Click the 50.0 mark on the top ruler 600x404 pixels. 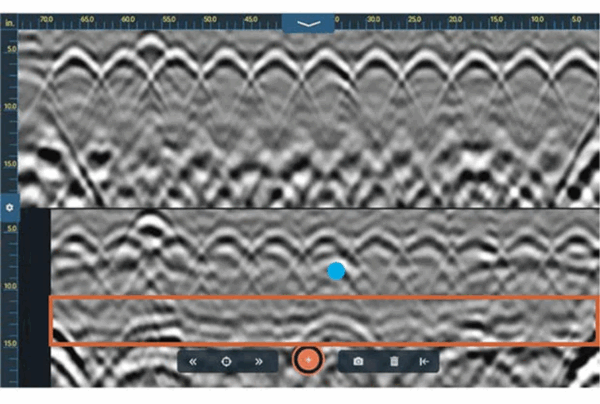pos(210,19)
